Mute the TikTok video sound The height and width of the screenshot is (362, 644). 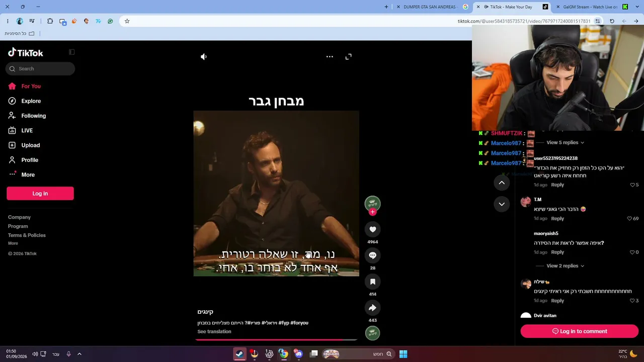pyautogui.click(x=204, y=57)
